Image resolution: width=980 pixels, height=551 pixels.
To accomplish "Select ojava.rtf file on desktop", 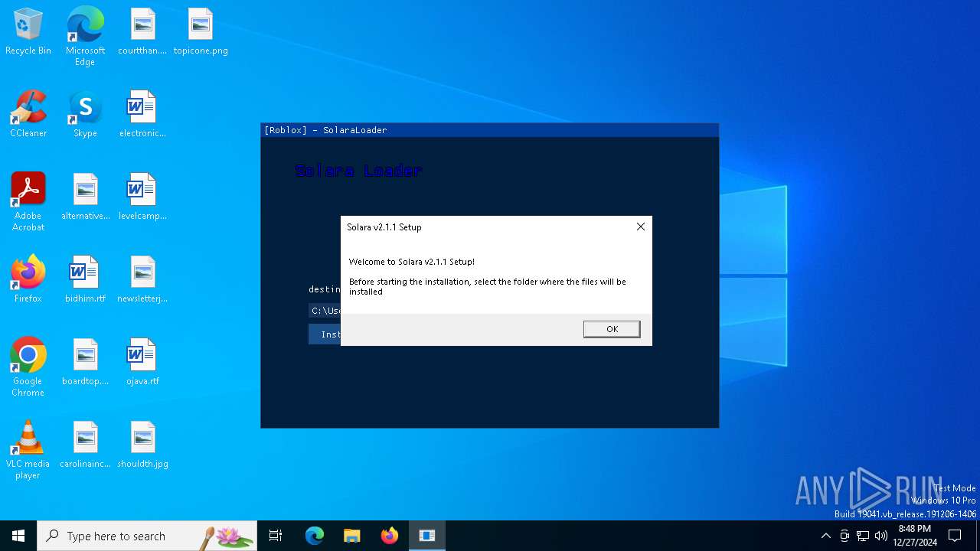I will coord(142,363).
